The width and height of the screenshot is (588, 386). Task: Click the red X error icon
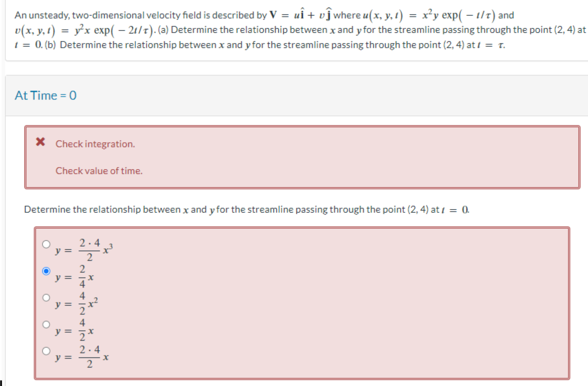tap(40, 142)
